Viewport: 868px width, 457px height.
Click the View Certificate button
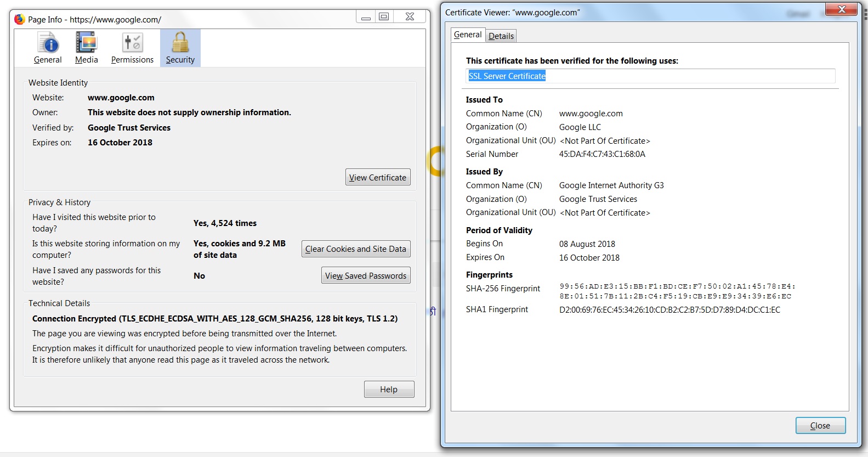click(378, 177)
